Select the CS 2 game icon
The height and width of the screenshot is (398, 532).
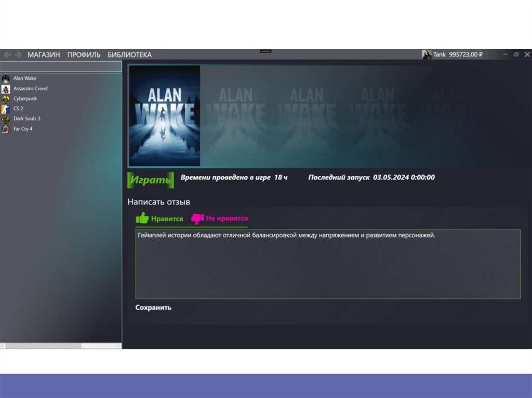click(6, 109)
